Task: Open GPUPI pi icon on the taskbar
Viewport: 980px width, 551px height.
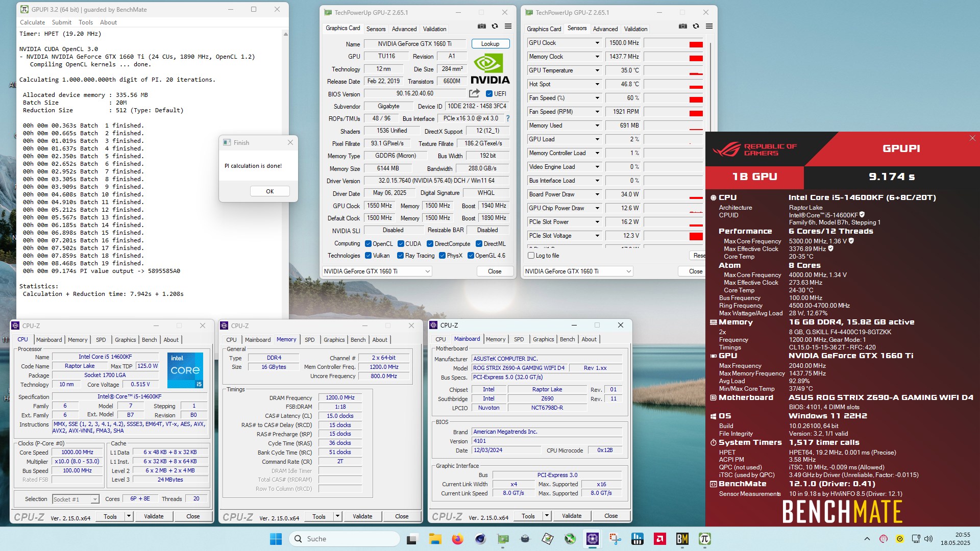Action: [x=705, y=539]
